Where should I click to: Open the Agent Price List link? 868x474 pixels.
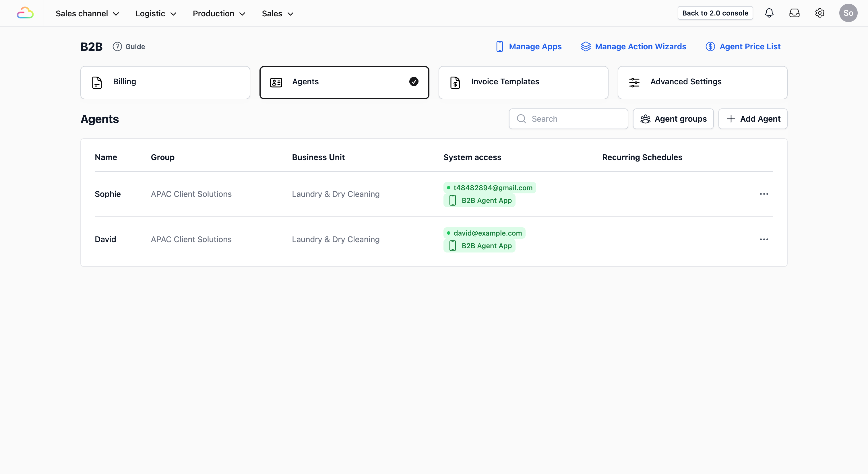[743, 46]
